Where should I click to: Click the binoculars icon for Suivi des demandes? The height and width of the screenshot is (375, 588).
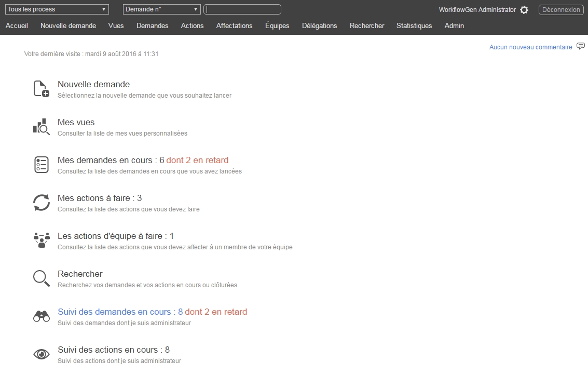(x=41, y=316)
